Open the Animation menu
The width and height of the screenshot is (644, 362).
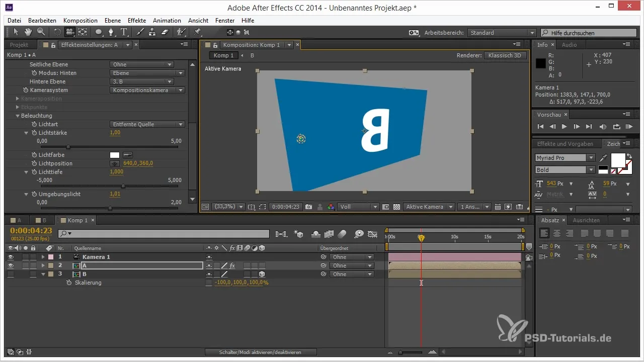pyautogui.click(x=167, y=21)
